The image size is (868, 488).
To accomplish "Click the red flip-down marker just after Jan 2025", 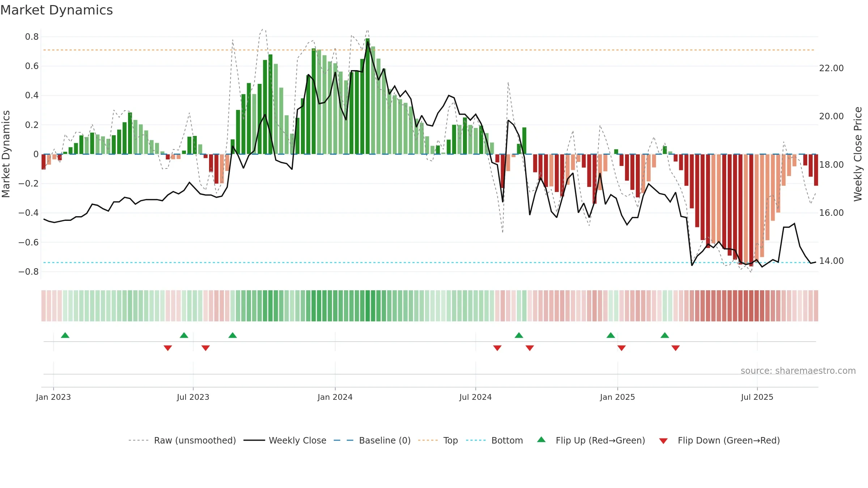I will coord(622,348).
